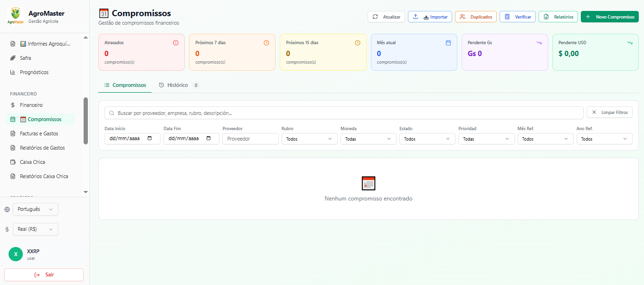644x285 pixels.
Task: Click the Novo Compromisso button
Action: coord(609,17)
